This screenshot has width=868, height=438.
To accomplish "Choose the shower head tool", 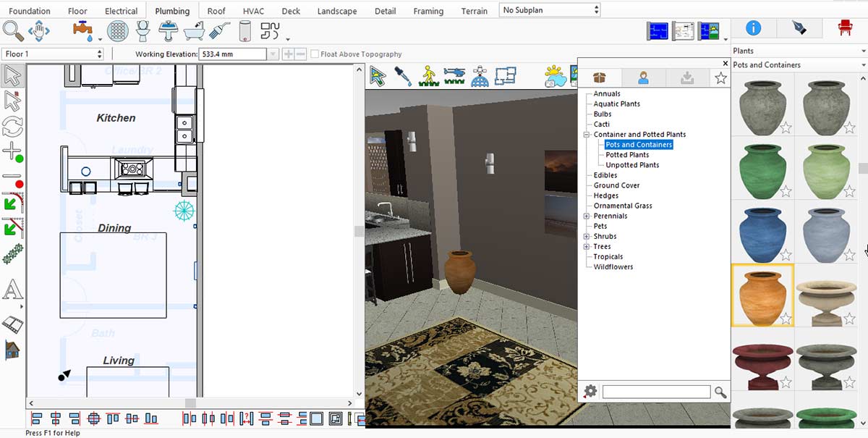I will point(219,31).
